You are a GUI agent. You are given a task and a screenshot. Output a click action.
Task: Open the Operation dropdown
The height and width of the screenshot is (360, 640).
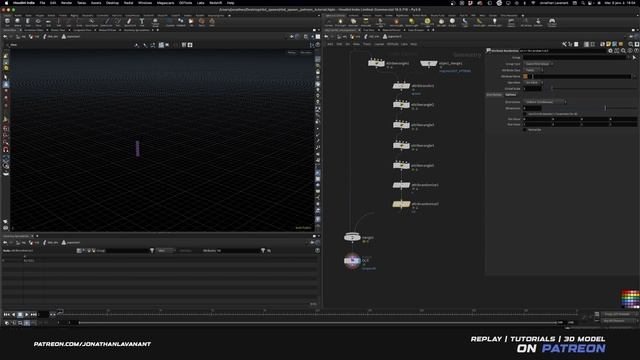pyautogui.click(x=533, y=82)
